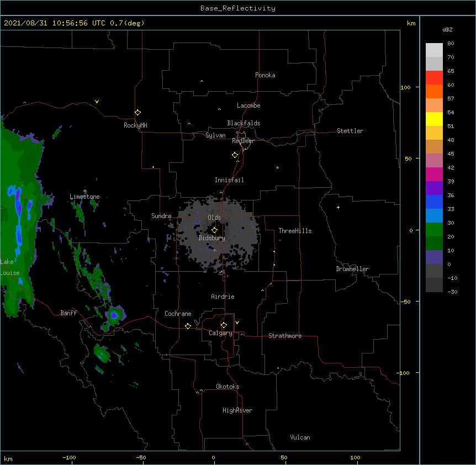The width and height of the screenshot is (476, 465).
Task: Click the slate purple 10-0 dBZ swatch
Action: point(434,257)
